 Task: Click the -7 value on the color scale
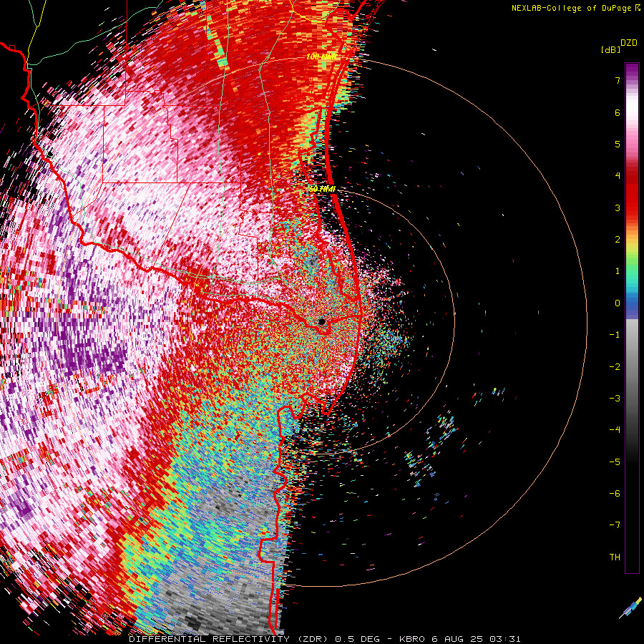[x=615, y=525]
